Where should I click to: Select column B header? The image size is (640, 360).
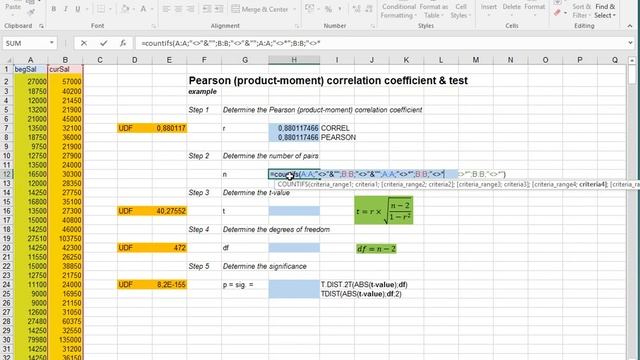(65, 60)
